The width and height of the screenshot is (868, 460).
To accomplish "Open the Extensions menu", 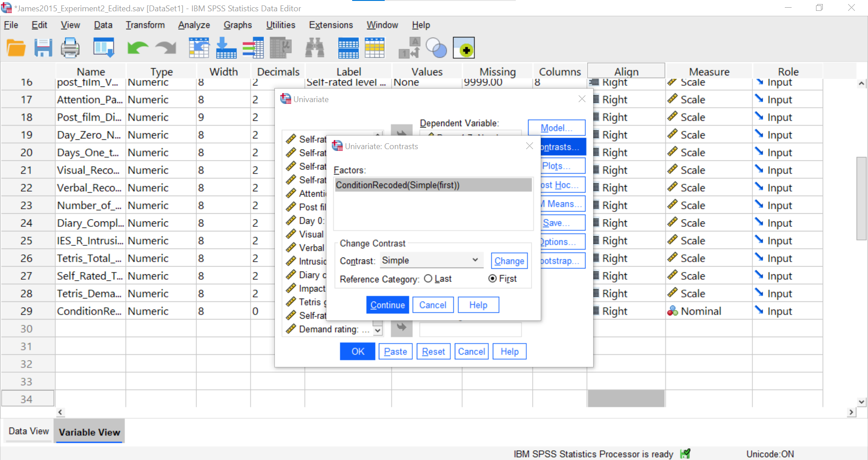I will [x=331, y=25].
